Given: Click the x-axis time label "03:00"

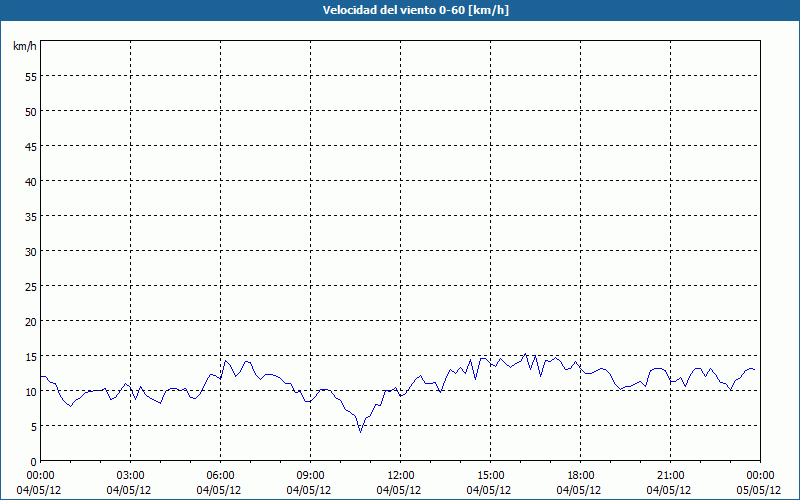Looking at the screenshot, I should pyautogui.click(x=131, y=476).
